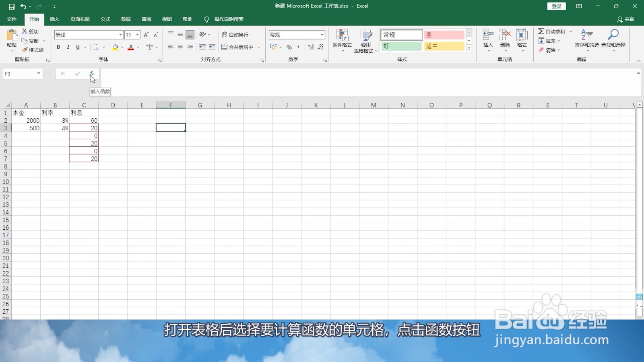Switch to the 插入 ribbon tab

[x=54, y=19]
